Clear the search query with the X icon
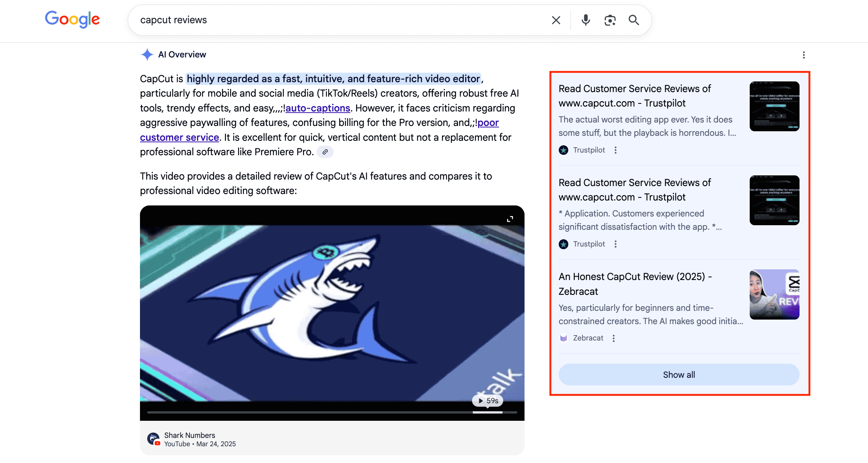Screen dimensions: 868x463 click(556, 20)
